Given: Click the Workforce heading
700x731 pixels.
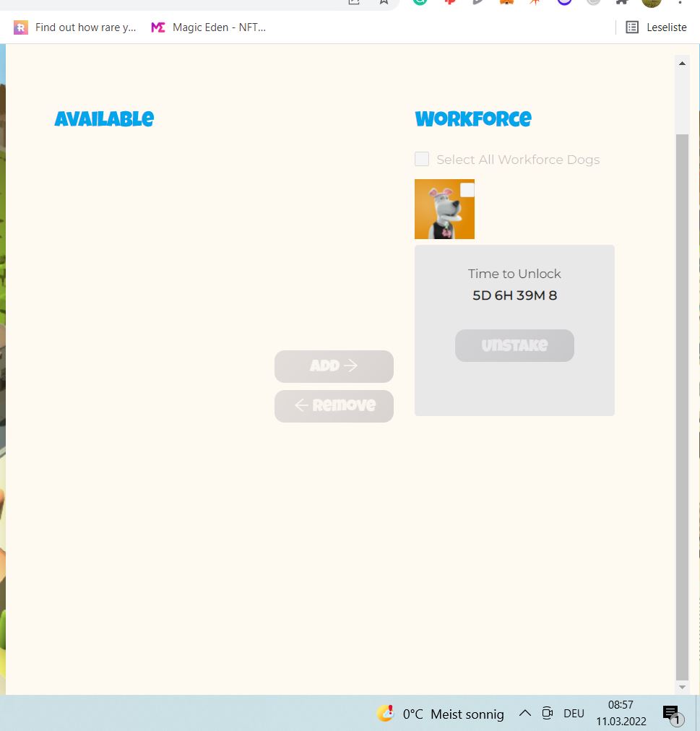Looking at the screenshot, I should point(473,119).
